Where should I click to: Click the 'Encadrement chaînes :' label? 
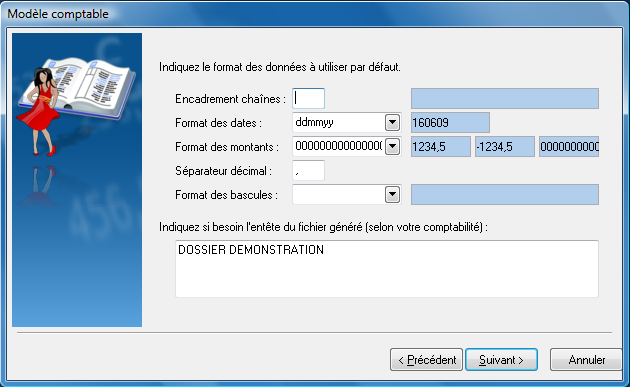pyautogui.click(x=230, y=99)
